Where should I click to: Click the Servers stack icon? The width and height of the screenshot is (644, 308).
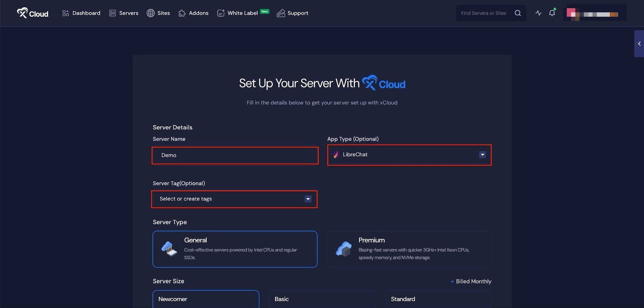[113, 13]
